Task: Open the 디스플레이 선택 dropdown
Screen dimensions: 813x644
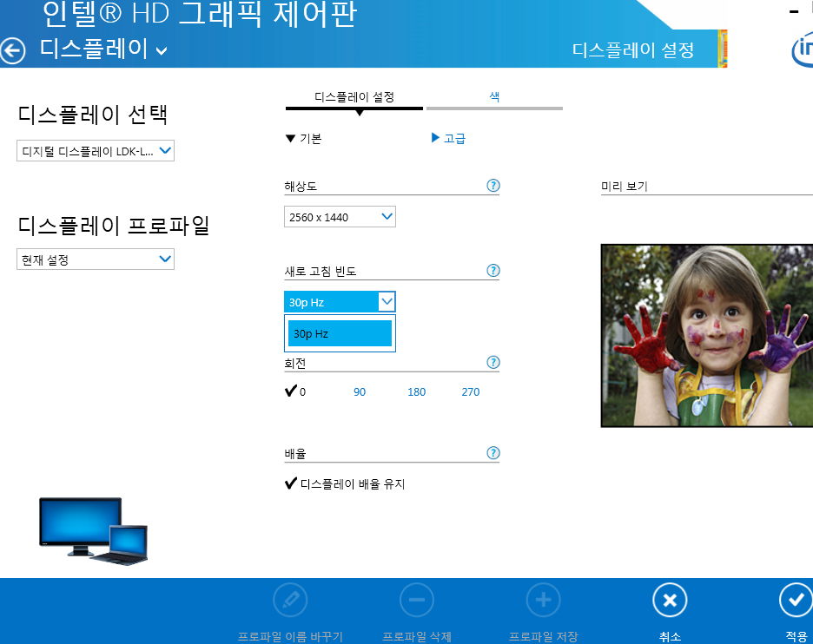Action: [x=96, y=151]
